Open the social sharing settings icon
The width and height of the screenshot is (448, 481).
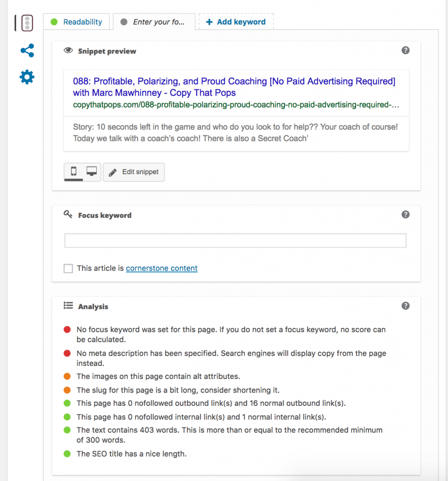pyautogui.click(x=27, y=50)
